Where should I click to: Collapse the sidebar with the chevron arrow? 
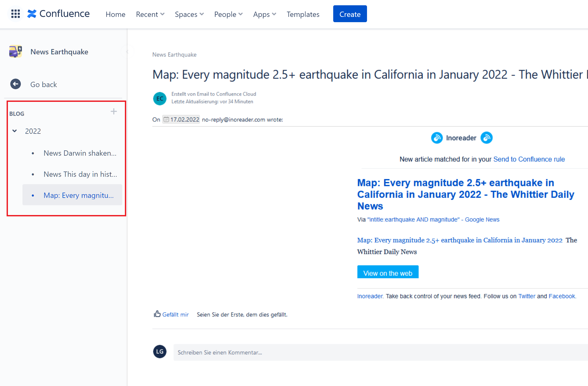coord(128,51)
